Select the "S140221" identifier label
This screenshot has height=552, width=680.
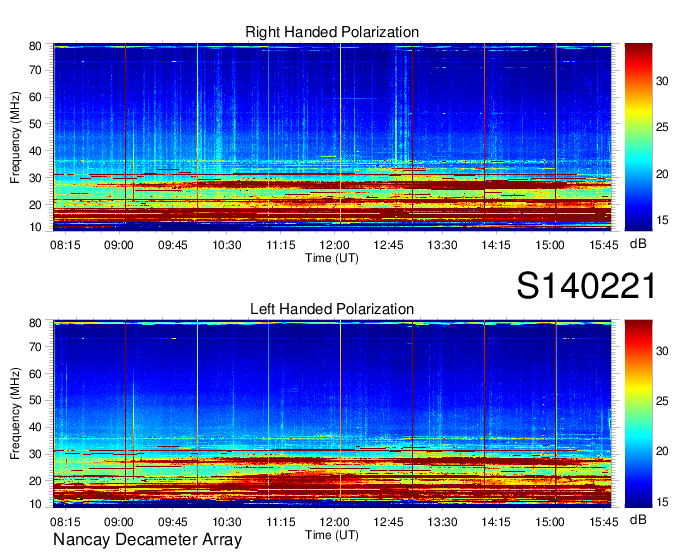pyautogui.click(x=586, y=286)
